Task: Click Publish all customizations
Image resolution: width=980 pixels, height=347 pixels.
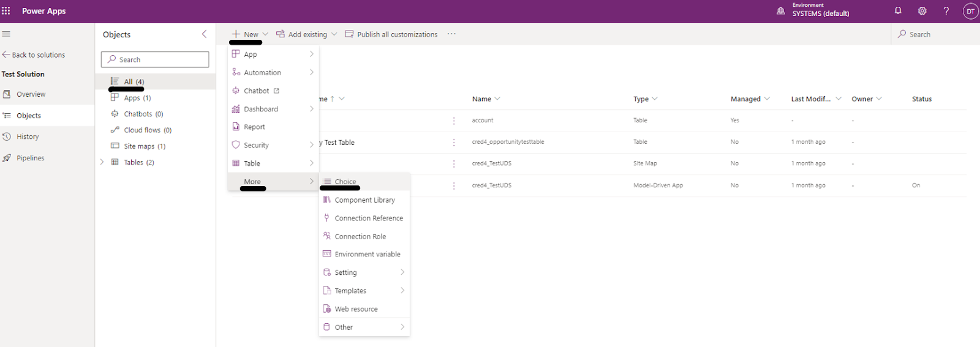Action: (x=391, y=34)
